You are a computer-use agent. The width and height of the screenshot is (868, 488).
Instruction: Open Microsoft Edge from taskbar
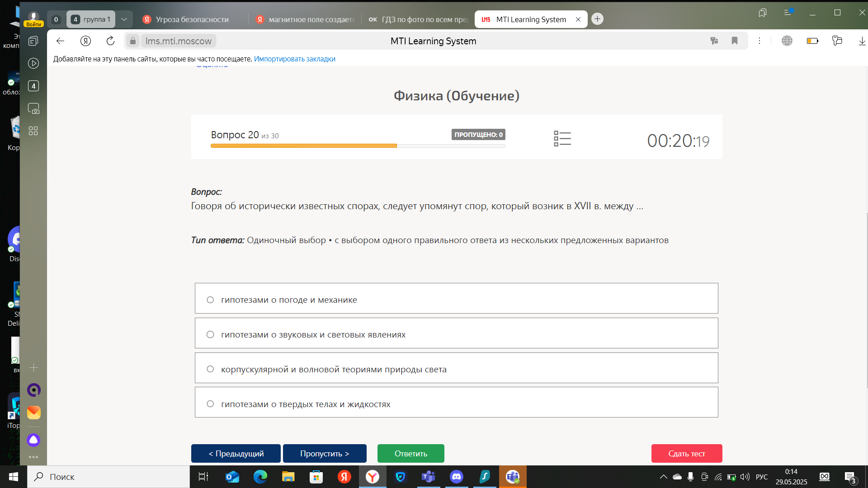(260, 477)
